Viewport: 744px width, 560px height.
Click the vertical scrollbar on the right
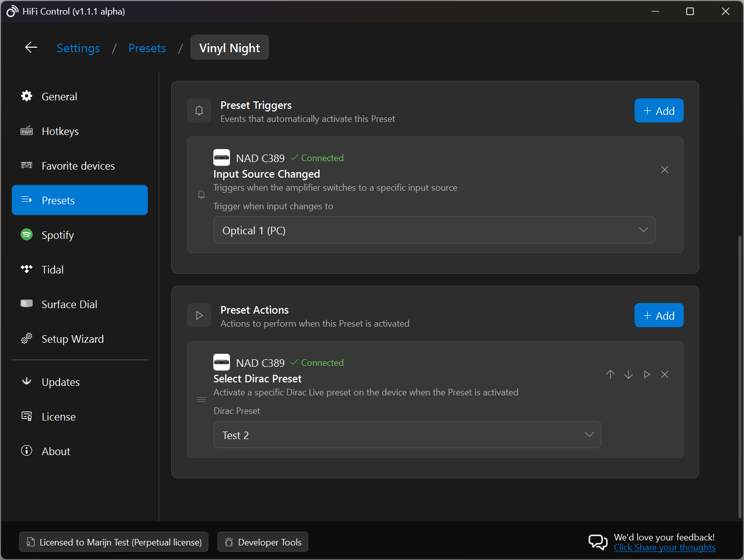point(739,376)
